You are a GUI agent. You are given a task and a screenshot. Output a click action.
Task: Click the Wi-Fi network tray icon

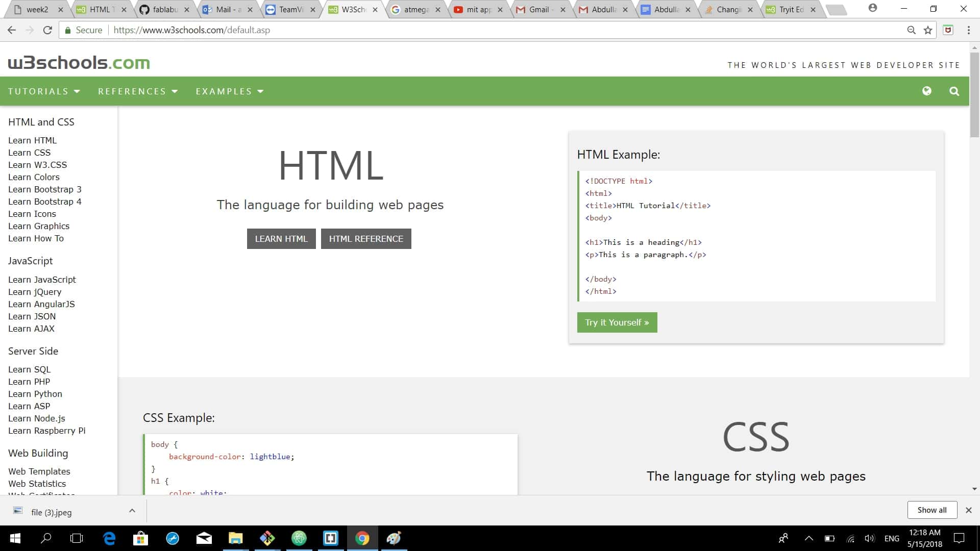(850, 538)
